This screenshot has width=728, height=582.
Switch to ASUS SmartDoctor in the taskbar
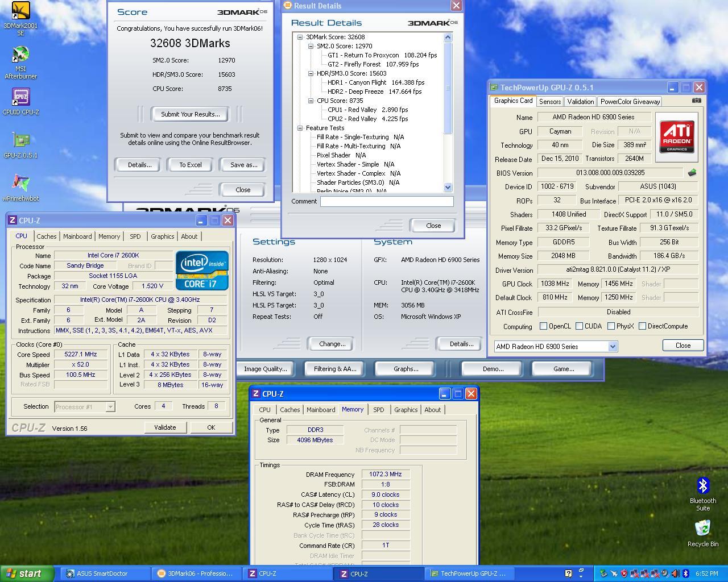pyautogui.click(x=106, y=573)
